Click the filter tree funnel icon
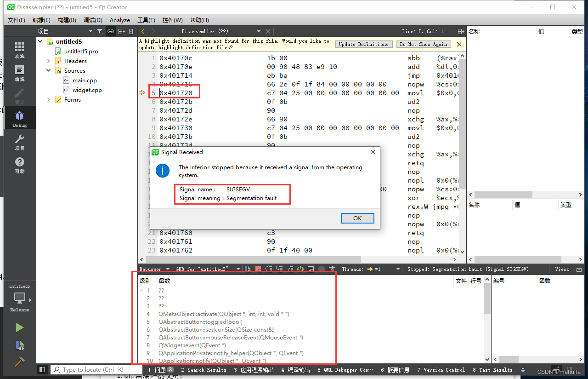 tap(99, 31)
